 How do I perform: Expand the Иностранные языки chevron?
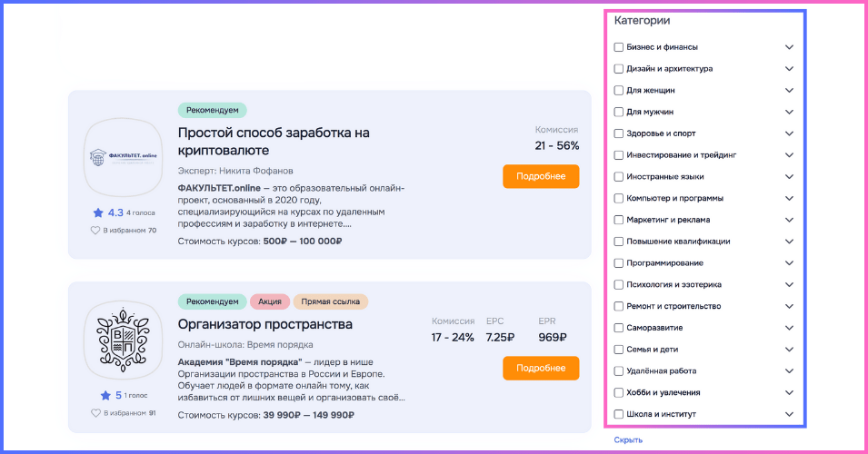click(790, 177)
